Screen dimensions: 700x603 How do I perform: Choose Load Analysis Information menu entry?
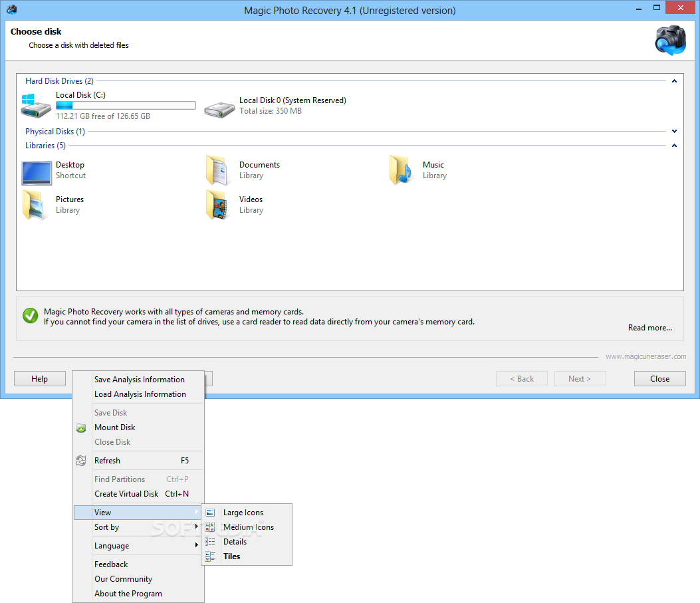pos(140,394)
